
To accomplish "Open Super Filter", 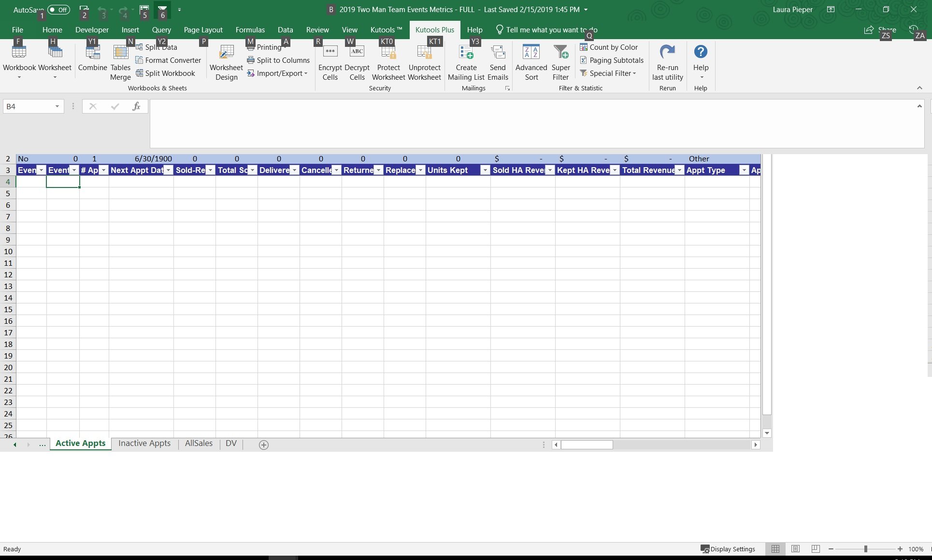I will (560, 62).
